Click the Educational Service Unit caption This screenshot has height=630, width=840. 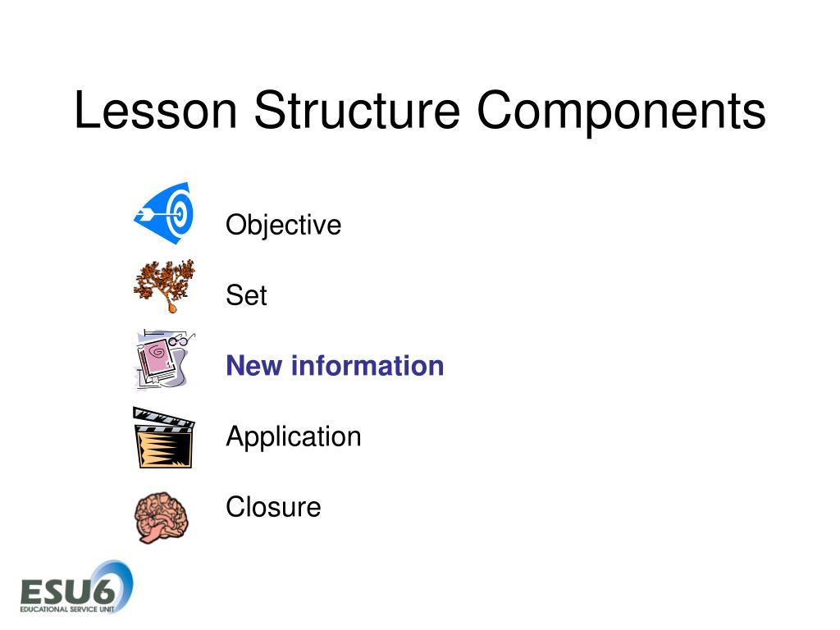67,609
